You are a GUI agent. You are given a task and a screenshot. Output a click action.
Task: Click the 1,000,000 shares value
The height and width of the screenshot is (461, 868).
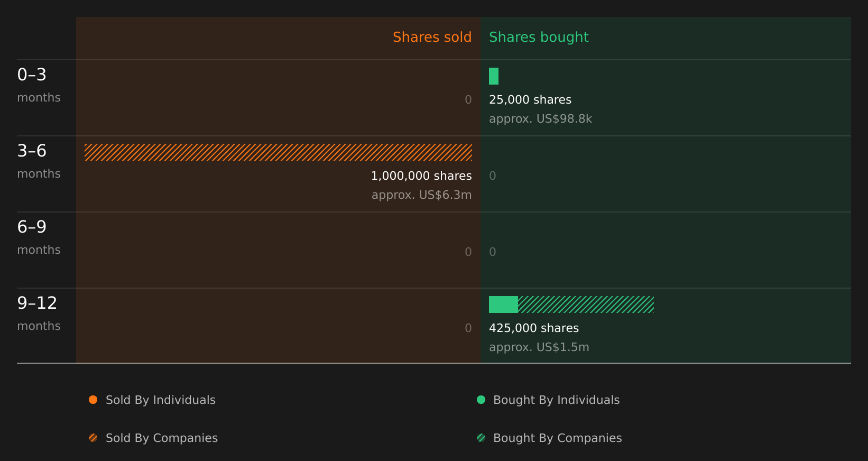pos(421,176)
